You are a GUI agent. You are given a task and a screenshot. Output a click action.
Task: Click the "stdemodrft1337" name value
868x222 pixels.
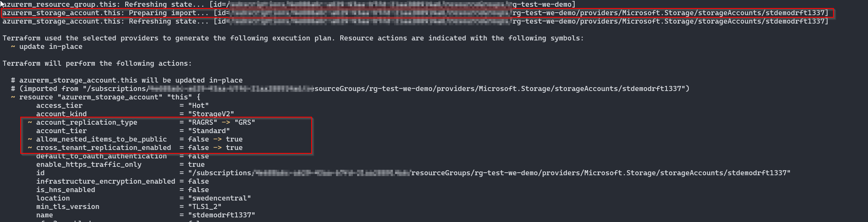(222, 215)
